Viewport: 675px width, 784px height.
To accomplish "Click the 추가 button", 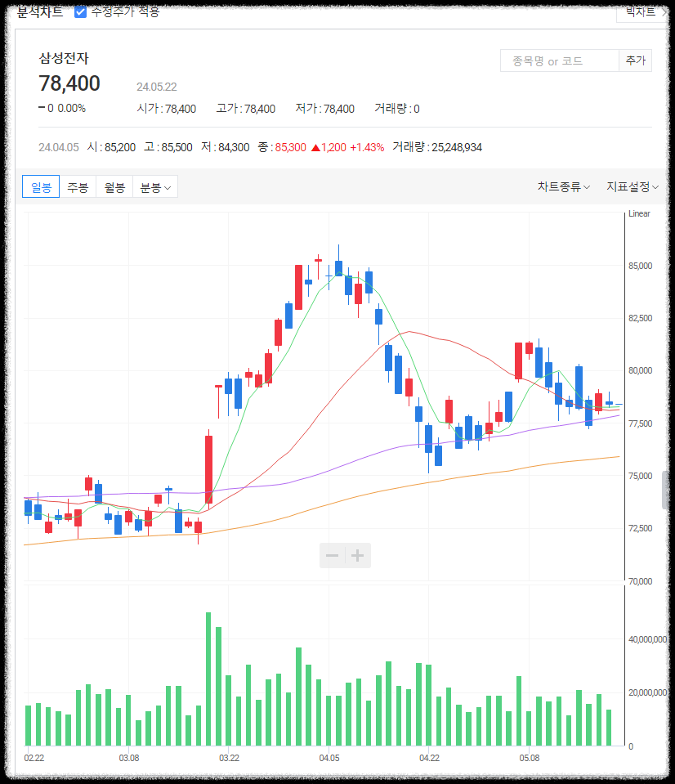I will [x=635, y=61].
